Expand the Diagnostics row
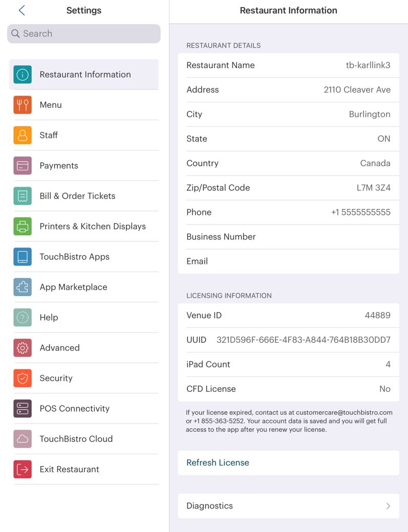The image size is (408, 532). pyautogui.click(x=288, y=505)
